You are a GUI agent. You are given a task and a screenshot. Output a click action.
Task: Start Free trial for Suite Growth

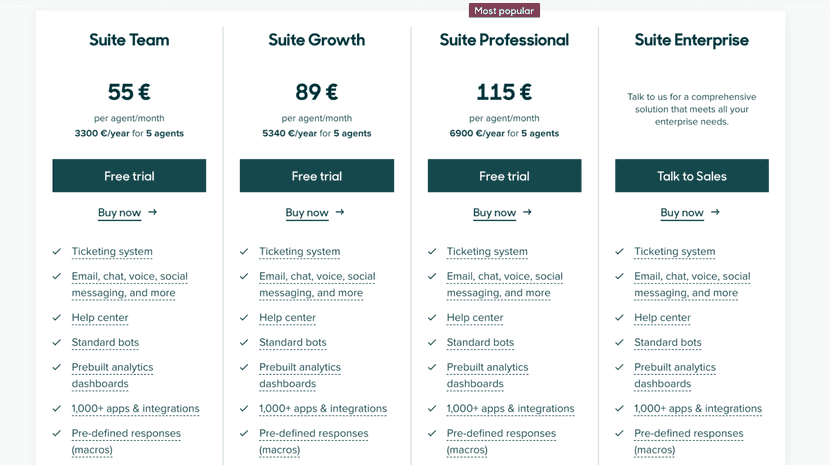316,176
